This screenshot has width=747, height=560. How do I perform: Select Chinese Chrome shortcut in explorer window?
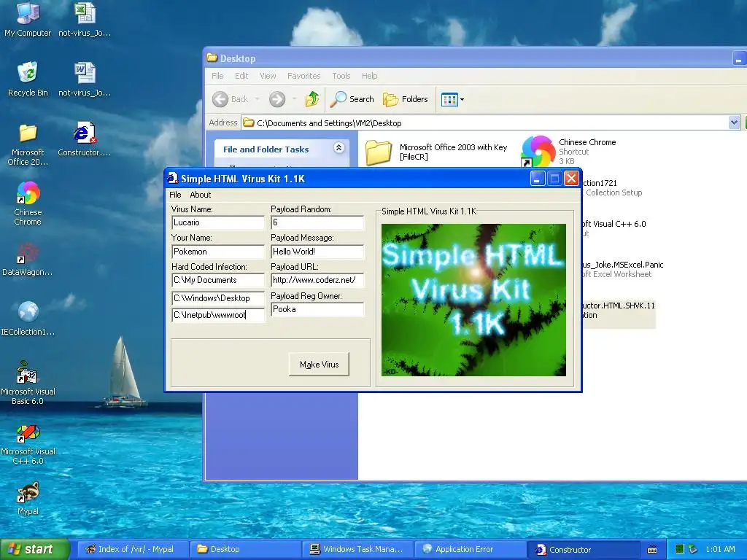point(568,151)
